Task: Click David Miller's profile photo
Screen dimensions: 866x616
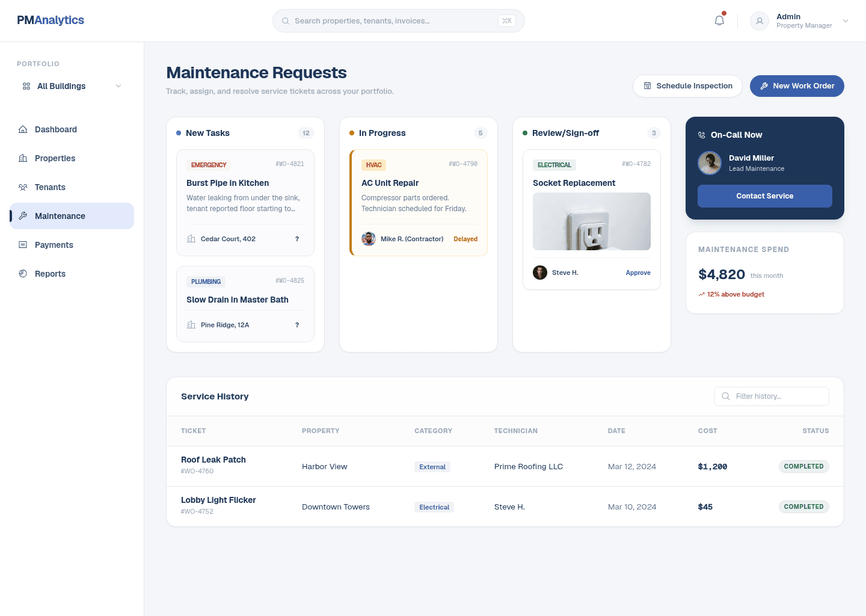Action: pyautogui.click(x=710, y=163)
